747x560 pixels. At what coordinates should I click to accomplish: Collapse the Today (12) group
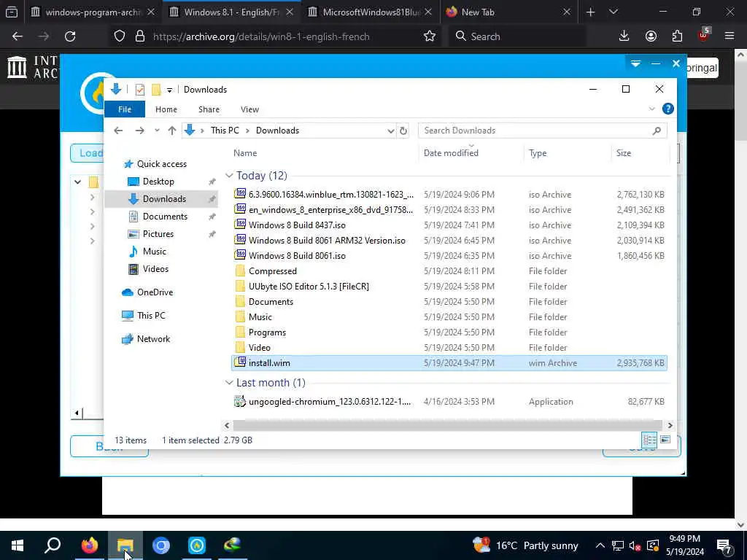coord(229,176)
